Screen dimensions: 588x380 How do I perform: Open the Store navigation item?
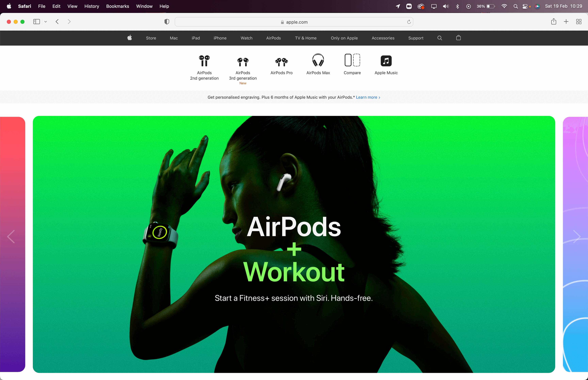[x=151, y=38]
